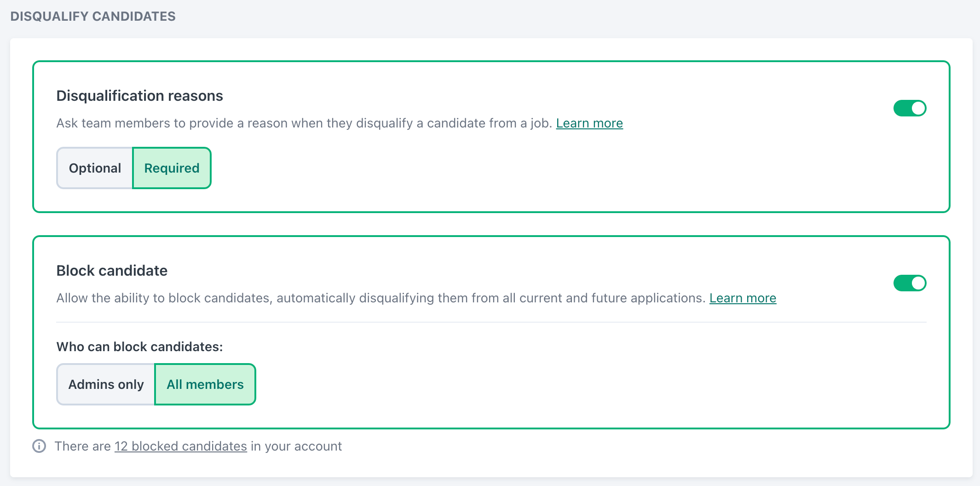Screen dimensions: 980x486
Task: View the 12 blocked candidates list
Action: point(180,446)
